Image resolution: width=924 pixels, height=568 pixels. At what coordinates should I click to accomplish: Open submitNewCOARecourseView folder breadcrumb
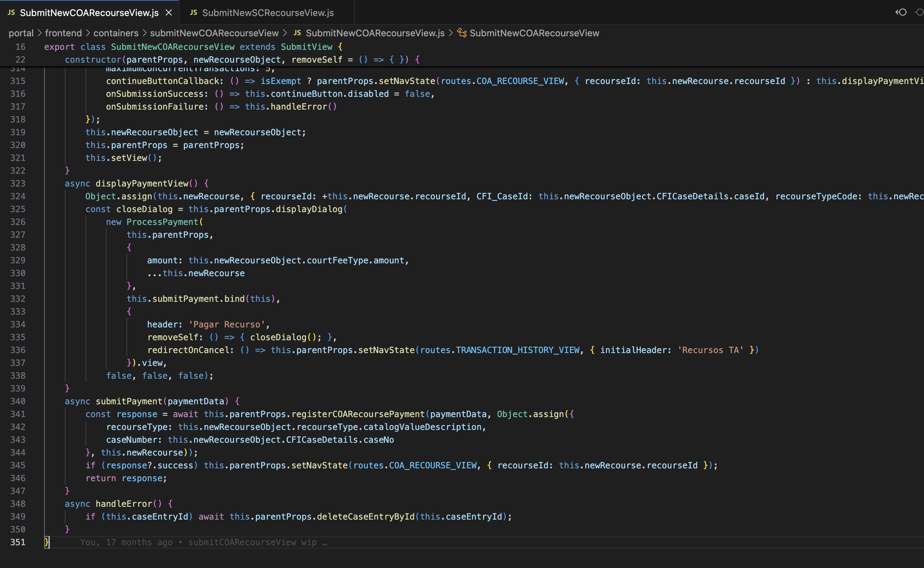(x=214, y=33)
